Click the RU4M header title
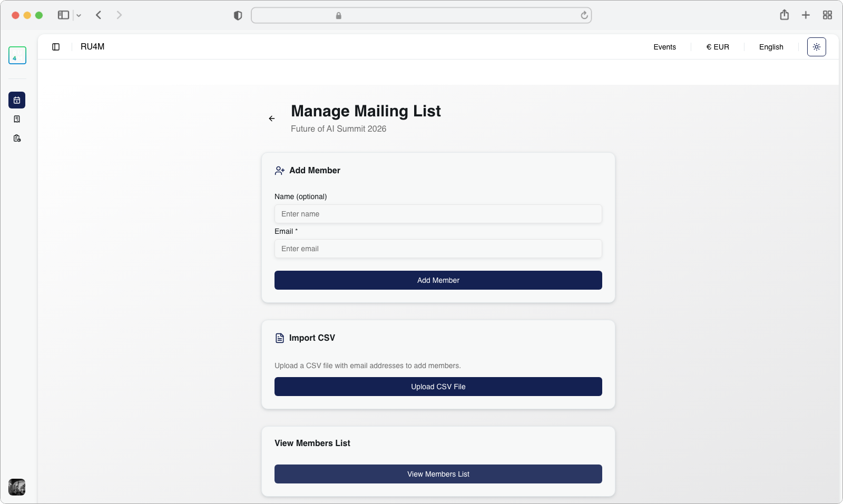843x504 pixels. (93, 47)
